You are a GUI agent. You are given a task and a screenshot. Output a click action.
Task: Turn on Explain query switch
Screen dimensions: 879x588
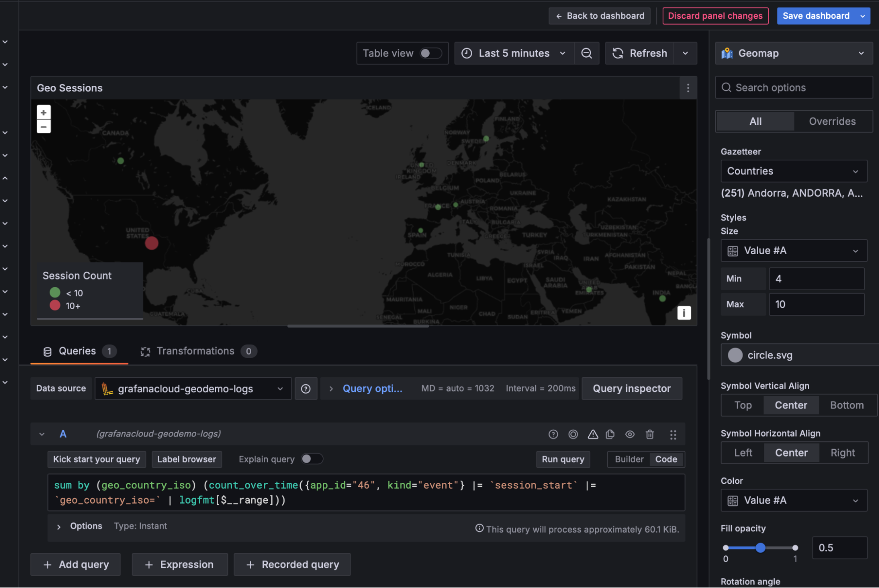point(312,459)
